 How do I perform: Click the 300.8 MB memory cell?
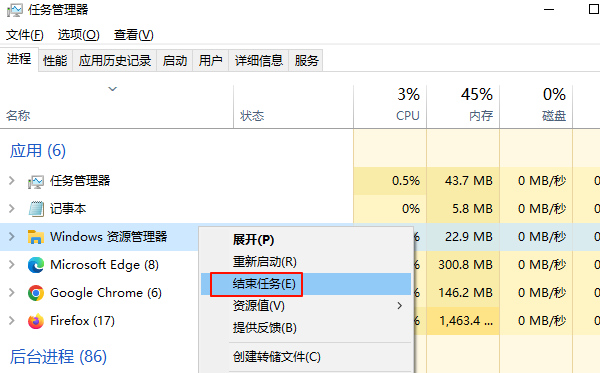(x=463, y=264)
